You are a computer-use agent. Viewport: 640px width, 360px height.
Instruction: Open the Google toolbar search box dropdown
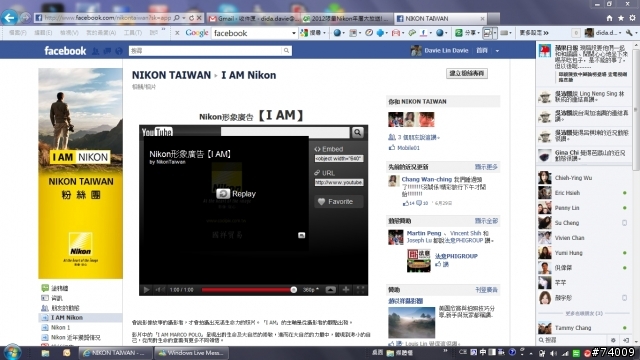coord(293,33)
